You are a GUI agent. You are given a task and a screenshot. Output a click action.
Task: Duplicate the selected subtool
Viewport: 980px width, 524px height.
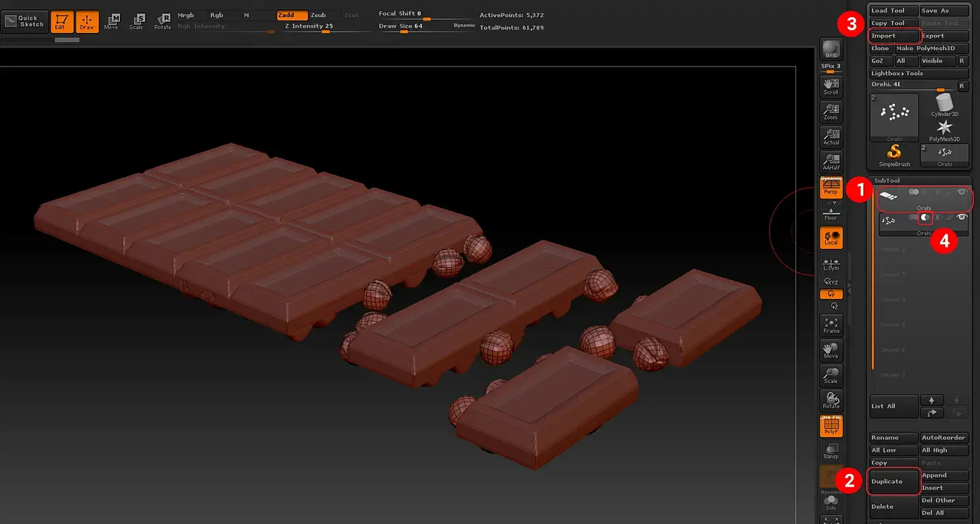894,481
